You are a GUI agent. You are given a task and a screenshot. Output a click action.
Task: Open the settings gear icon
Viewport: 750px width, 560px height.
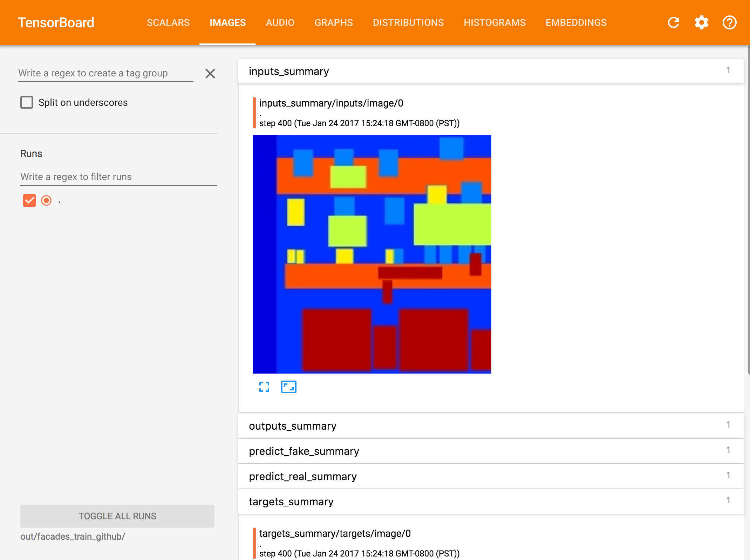click(x=701, y=23)
